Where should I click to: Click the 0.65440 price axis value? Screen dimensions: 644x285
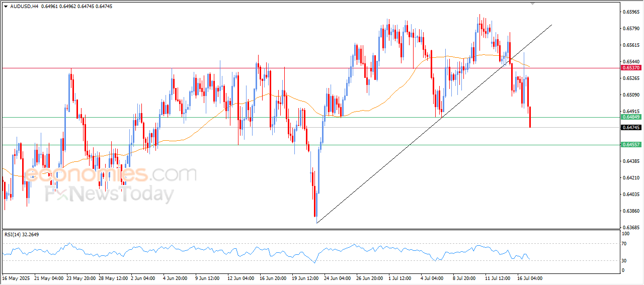[x=631, y=61]
